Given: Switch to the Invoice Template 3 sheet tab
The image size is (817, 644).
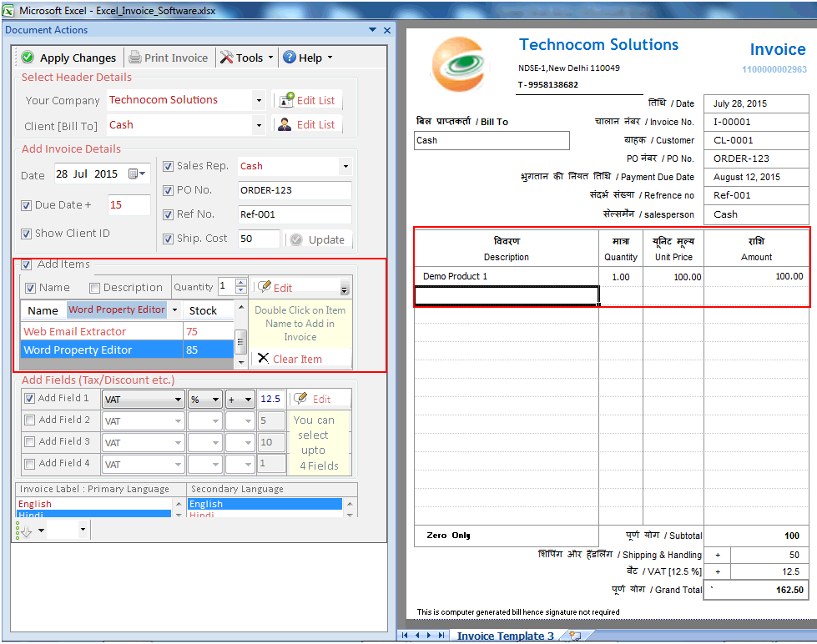Looking at the screenshot, I should tap(505, 635).
